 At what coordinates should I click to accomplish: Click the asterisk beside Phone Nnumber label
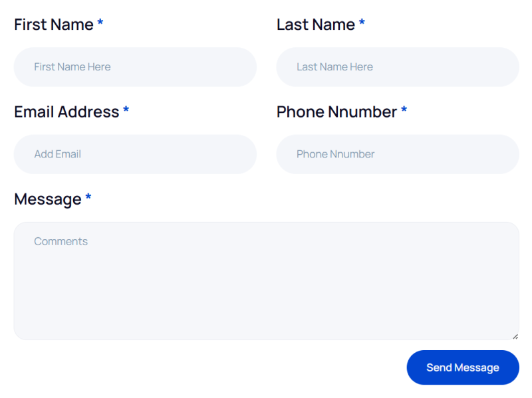pyautogui.click(x=404, y=110)
